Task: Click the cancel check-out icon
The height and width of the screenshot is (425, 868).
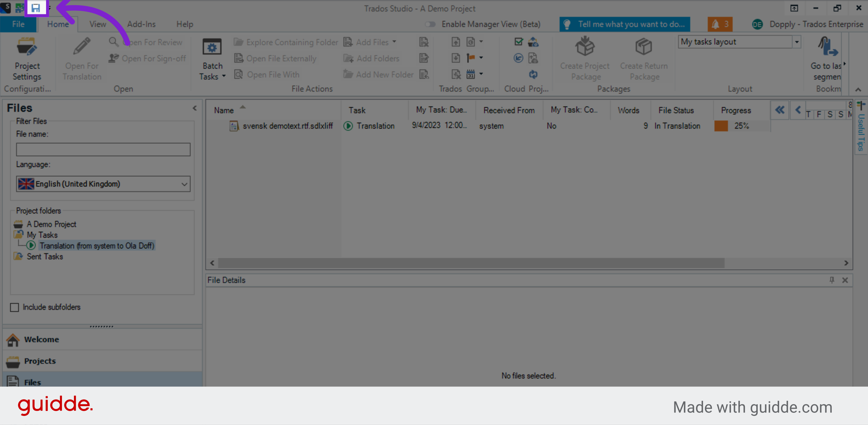Action: tap(456, 74)
